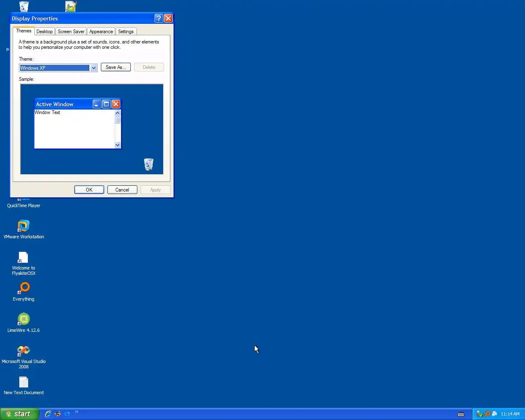Image resolution: width=525 pixels, height=420 pixels.
Task: Select the Recycle Bin icon on desktop
Action: 24,6
